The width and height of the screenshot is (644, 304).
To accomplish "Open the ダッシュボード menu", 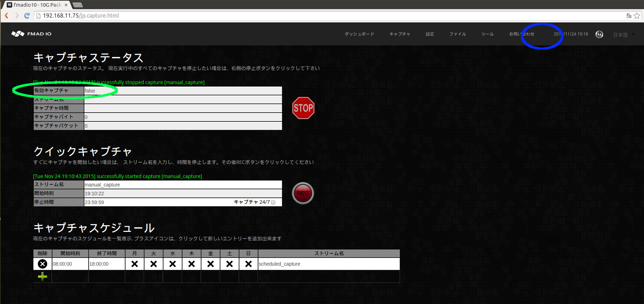I will [359, 34].
